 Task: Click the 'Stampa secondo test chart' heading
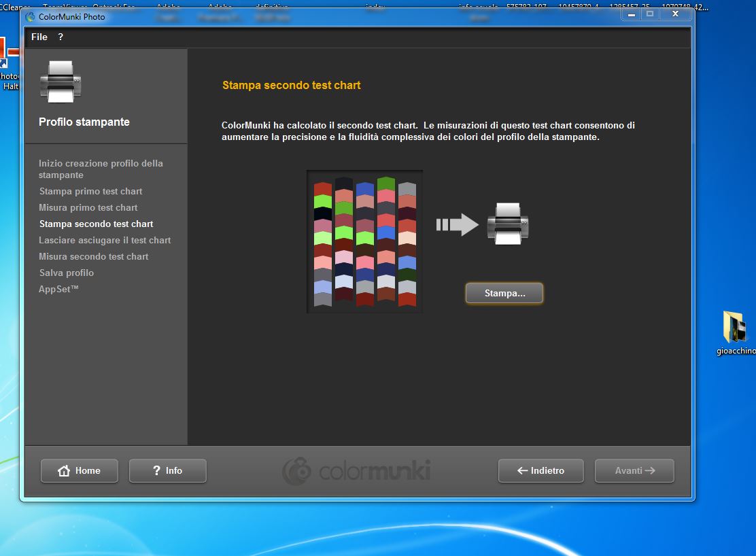[x=291, y=86]
